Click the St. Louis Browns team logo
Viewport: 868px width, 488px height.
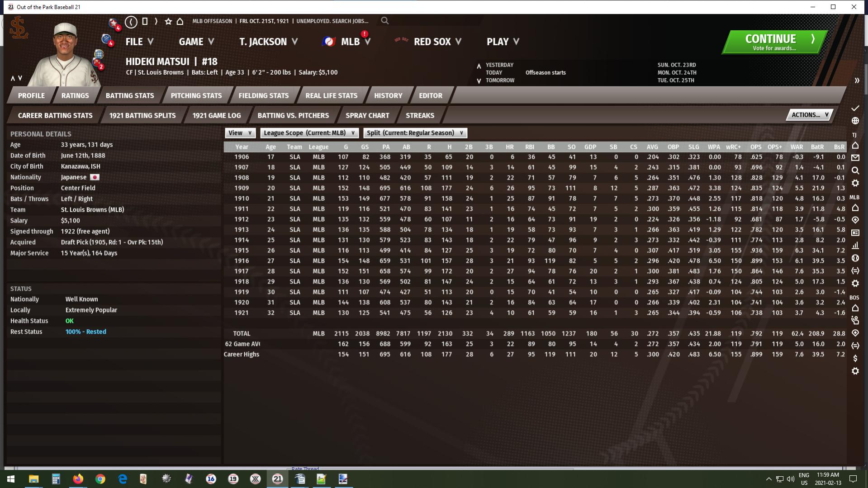[x=19, y=28]
